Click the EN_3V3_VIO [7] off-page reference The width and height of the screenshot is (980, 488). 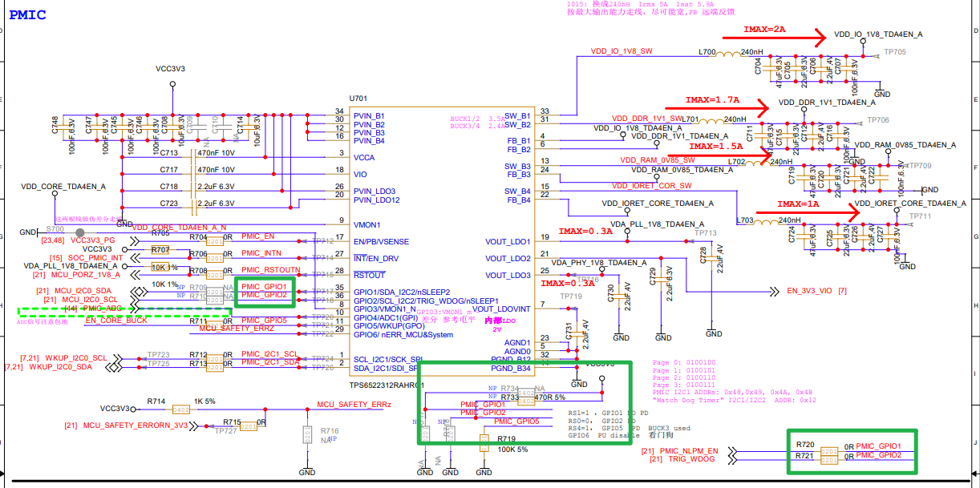(816, 290)
